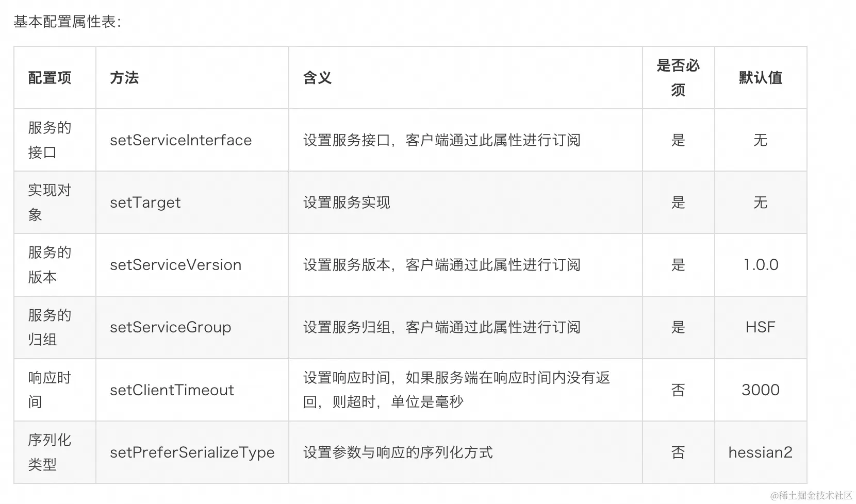Select the setPreferSerializeType method name
Image resolution: width=856 pixels, height=504 pixels.
192,452
